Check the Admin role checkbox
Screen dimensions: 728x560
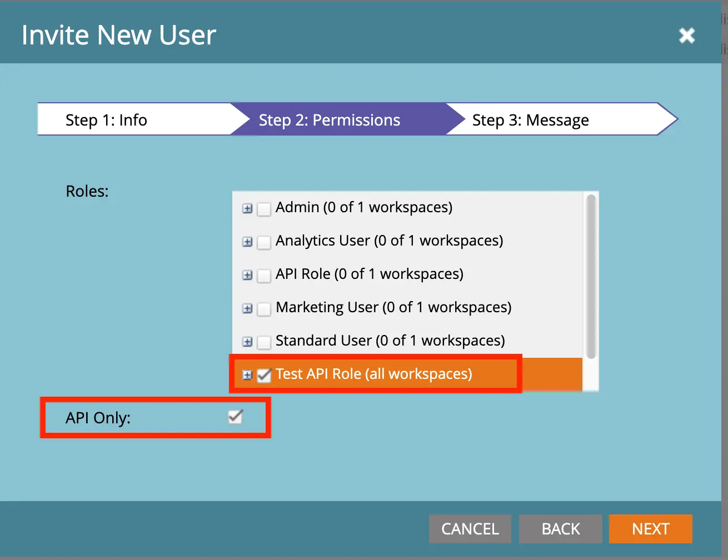click(264, 209)
